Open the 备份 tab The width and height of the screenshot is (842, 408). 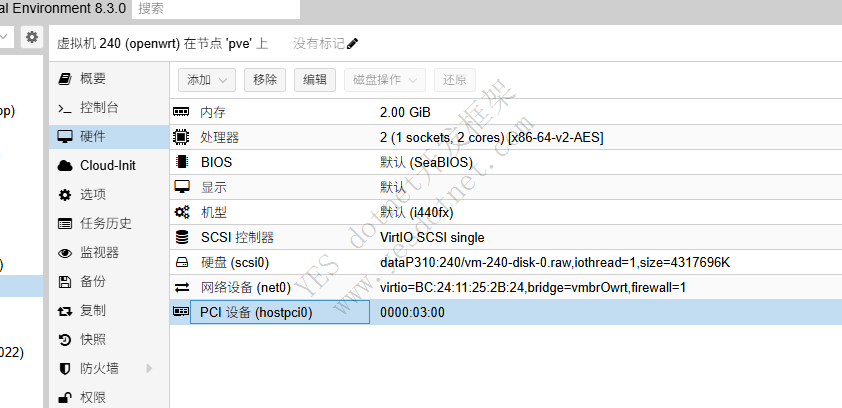pyautogui.click(x=109, y=282)
